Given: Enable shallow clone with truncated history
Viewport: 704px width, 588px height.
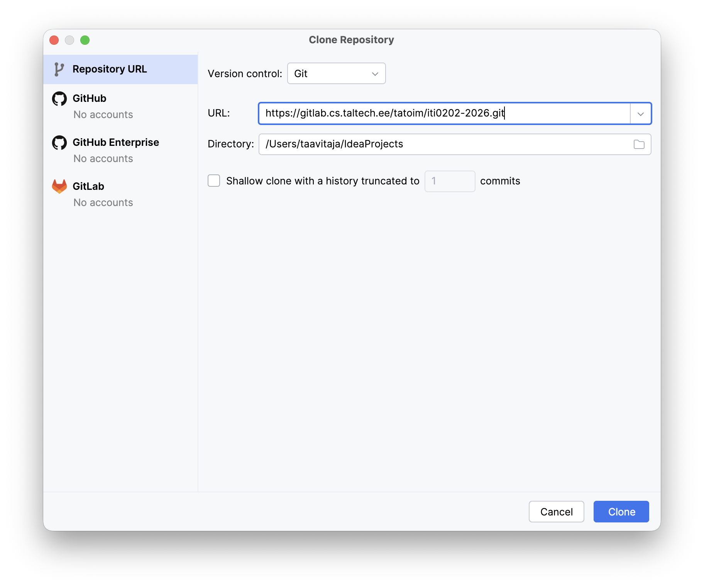Looking at the screenshot, I should [213, 181].
